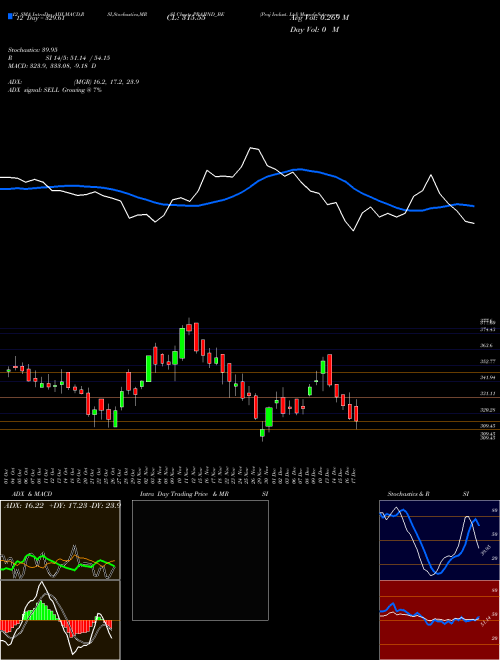The width and height of the screenshot is (500, 660).
Task: Click the ADX: 16.22 +DY -DY readout
Action: [x=62, y=505]
